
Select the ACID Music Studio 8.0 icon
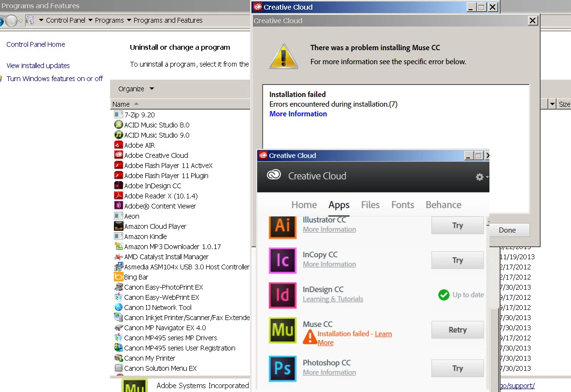coord(118,125)
